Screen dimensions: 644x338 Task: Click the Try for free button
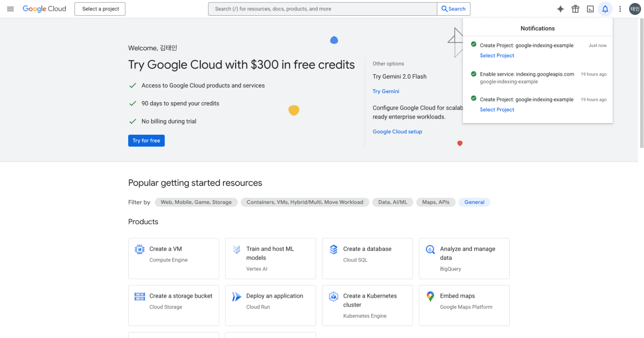coord(146,141)
